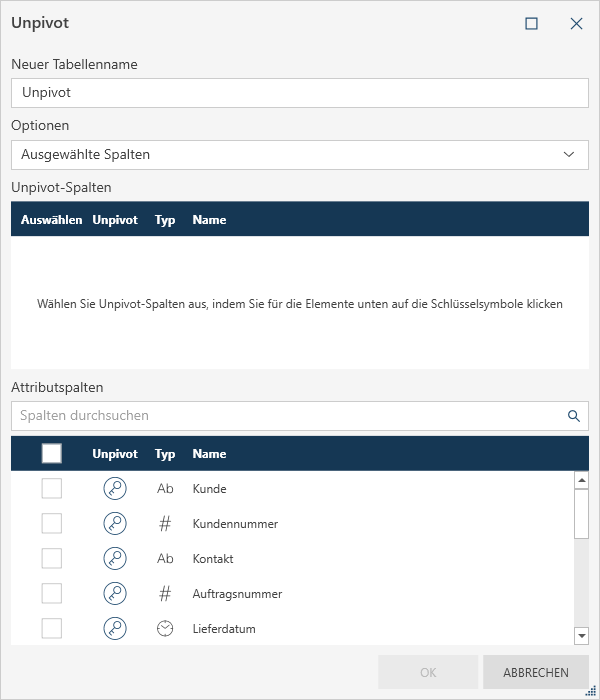Close the Unpivot dialog with the X
Screen dimensions: 600x700
click(x=576, y=24)
